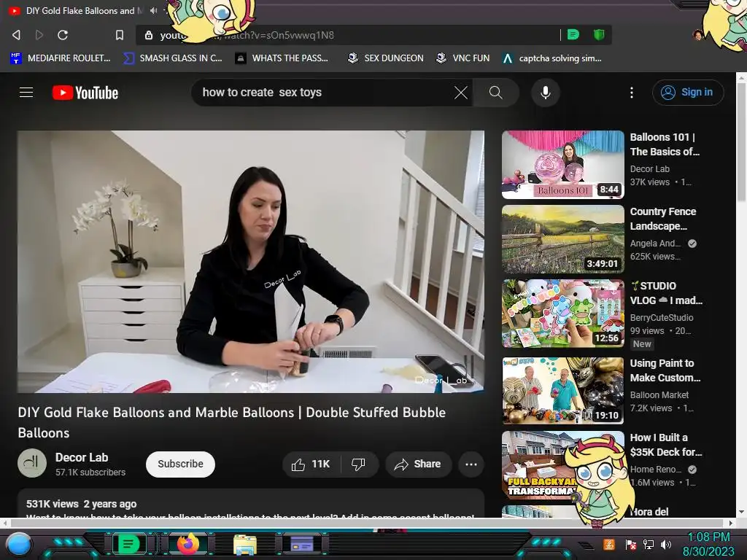The image size is (747, 560).
Task: Click the YouTube logo
Action: point(85,93)
